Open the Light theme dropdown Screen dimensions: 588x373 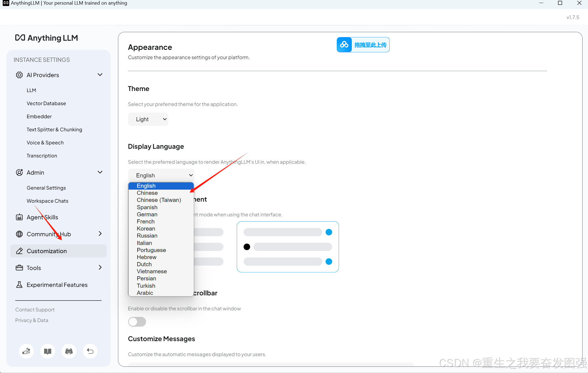148,119
